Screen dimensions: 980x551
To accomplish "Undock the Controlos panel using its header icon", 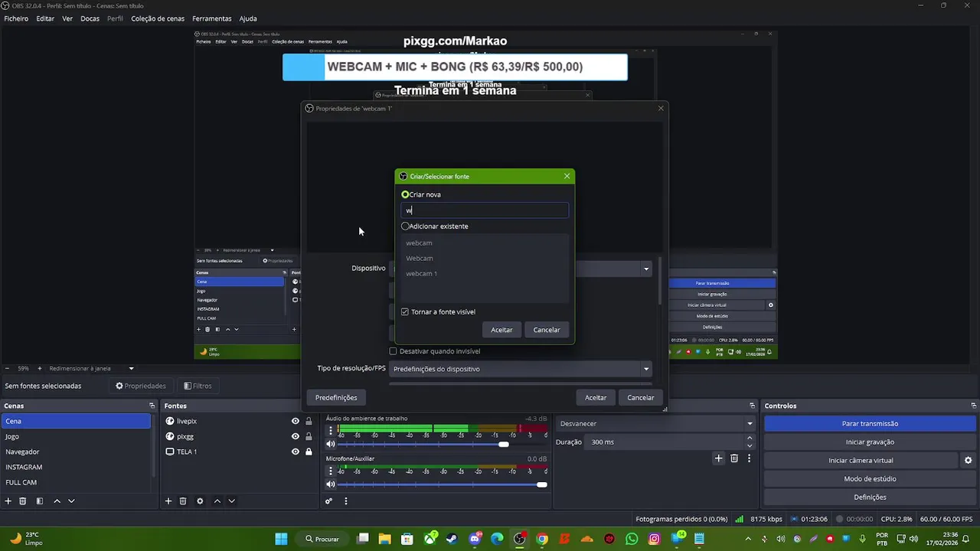I will (973, 406).
